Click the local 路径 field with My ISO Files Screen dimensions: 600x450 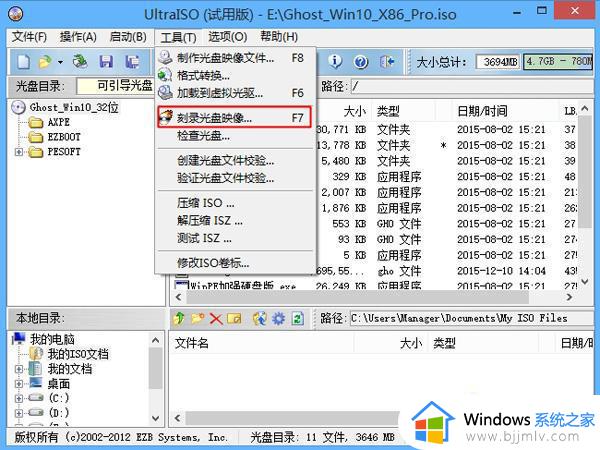[x=471, y=318]
